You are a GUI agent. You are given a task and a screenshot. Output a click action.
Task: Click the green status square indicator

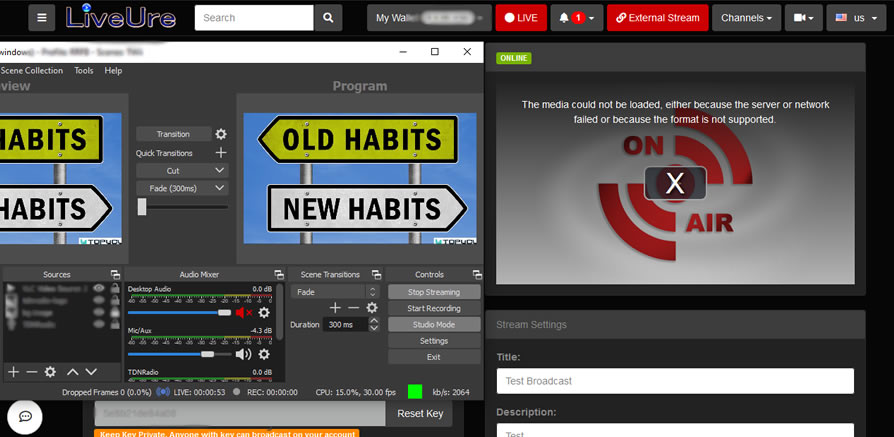tap(415, 392)
